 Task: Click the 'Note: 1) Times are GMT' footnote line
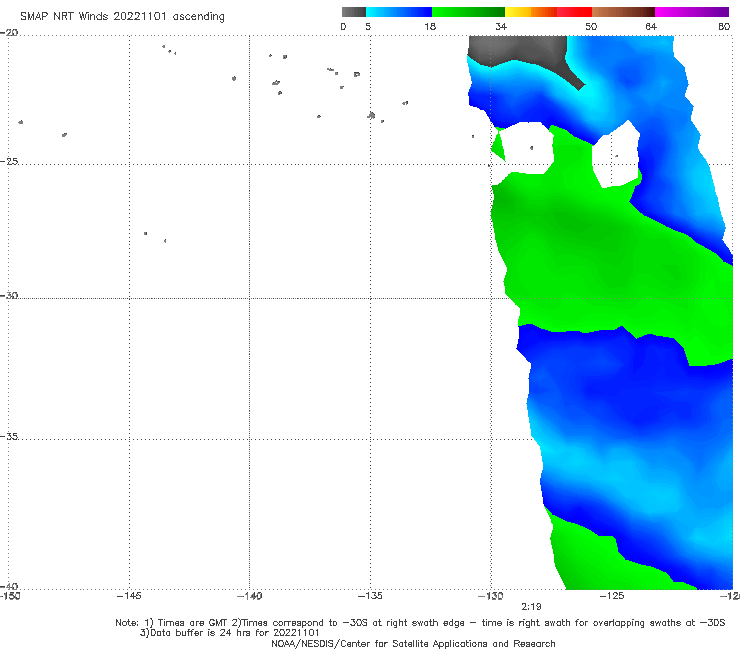pyautogui.click(x=420, y=623)
